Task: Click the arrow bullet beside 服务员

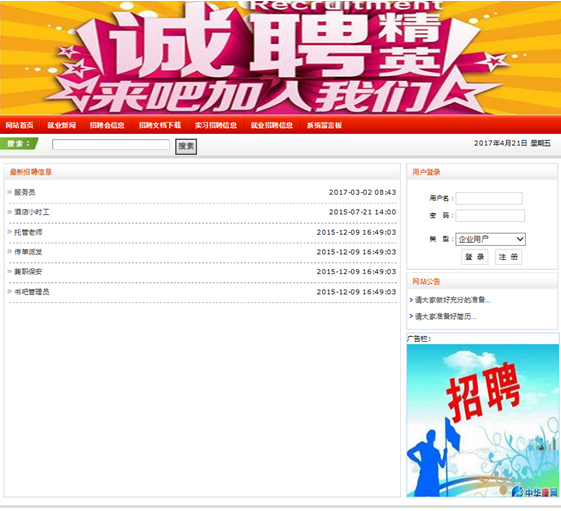Action: pyautogui.click(x=10, y=192)
